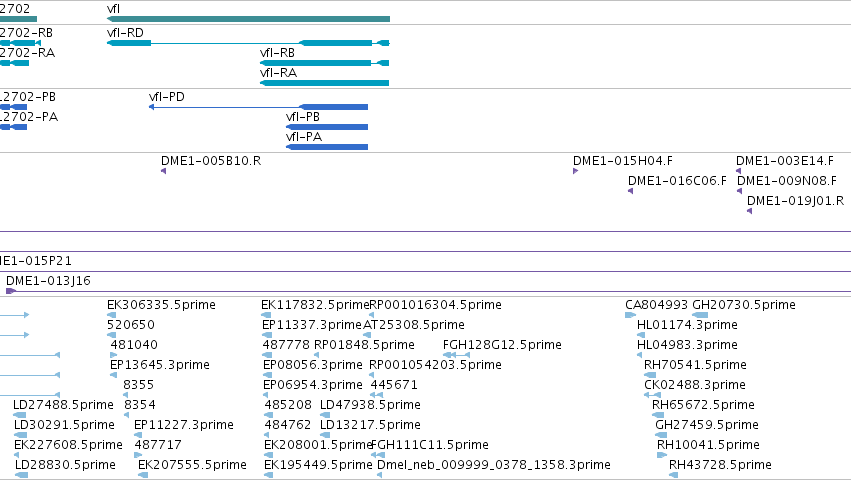The image size is (851, 480).
Task: Click the DME1-013J16 clone start marker
Action: pyautogui.click(x=11, y=292)
